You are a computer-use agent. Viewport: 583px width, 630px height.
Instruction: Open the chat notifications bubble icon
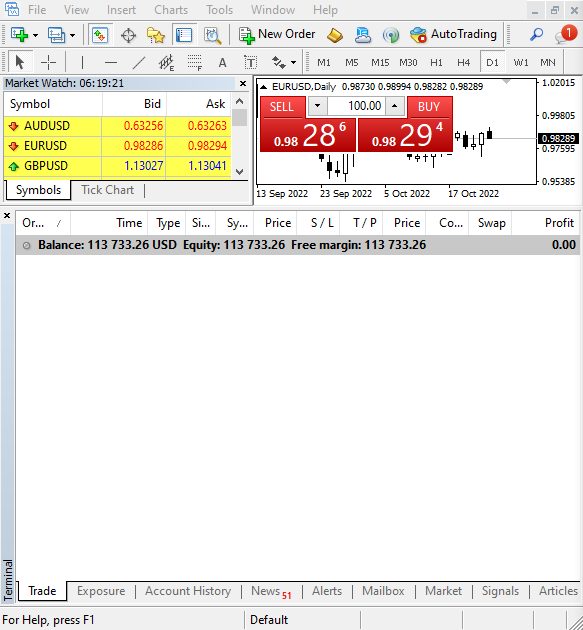tap(566, 34)
